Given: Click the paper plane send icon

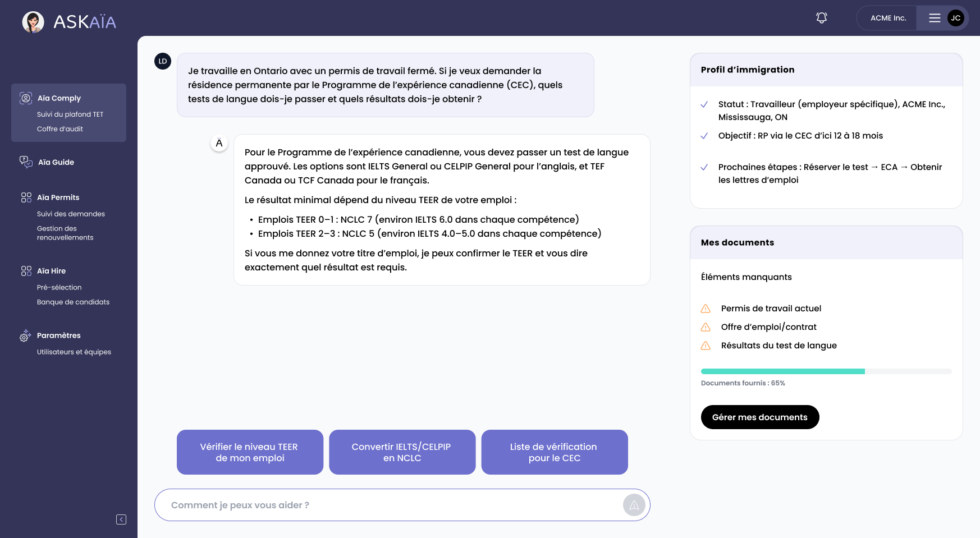Looking at the screenshot, I should pos(634,505).
